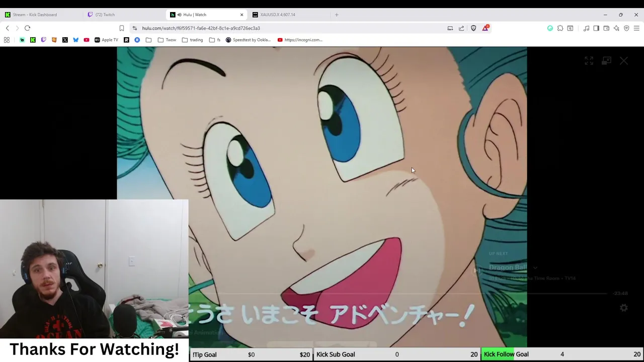Screen dimensions: 644x362
Task: Share this page using the share icon
Action: coord(461,28)
